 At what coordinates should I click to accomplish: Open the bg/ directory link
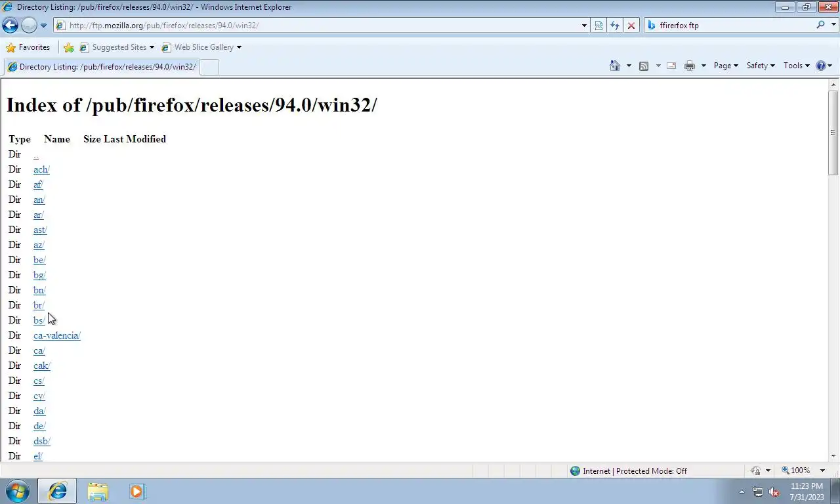click(x=39, y=276)
